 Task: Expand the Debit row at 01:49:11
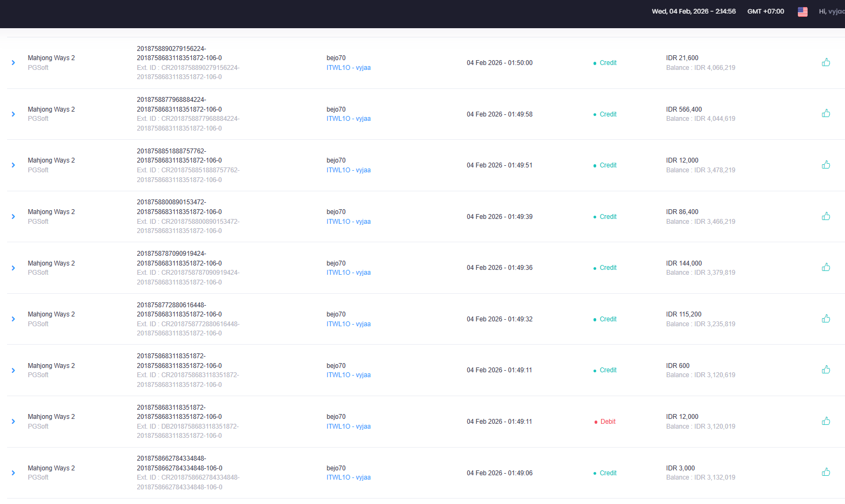14,421
